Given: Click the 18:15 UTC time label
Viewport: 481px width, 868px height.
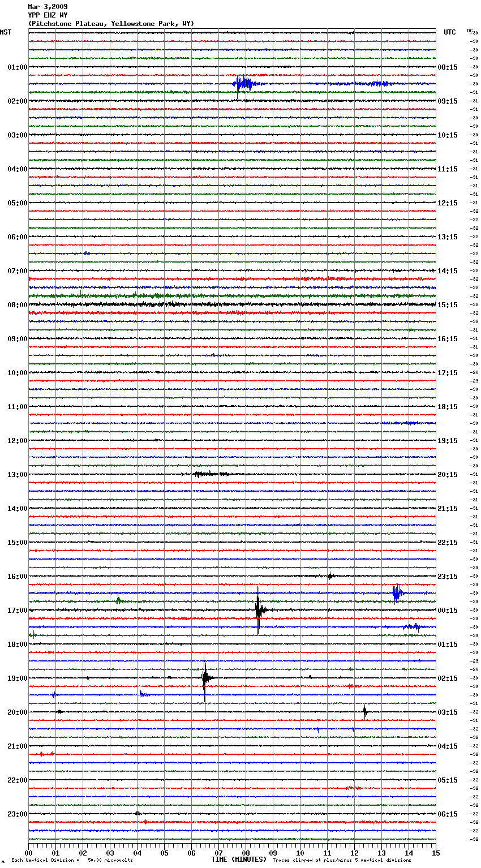Looking at the screenshot, I should 448,407.
